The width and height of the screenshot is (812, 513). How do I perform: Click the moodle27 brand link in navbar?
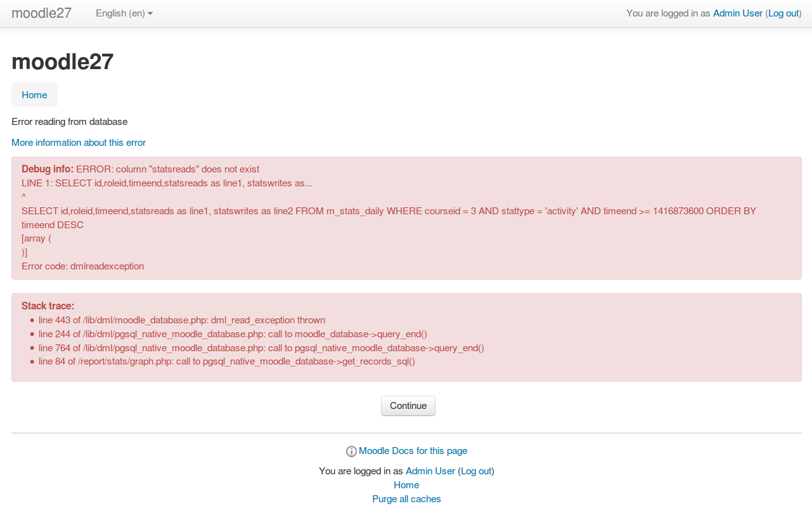point(41,13)
